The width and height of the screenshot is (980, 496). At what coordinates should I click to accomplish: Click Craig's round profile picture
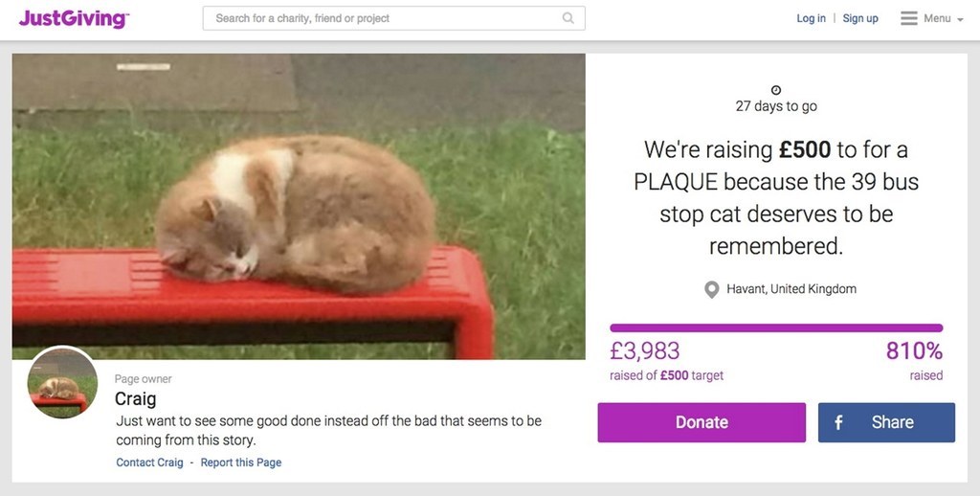click(x=62, y=382)
